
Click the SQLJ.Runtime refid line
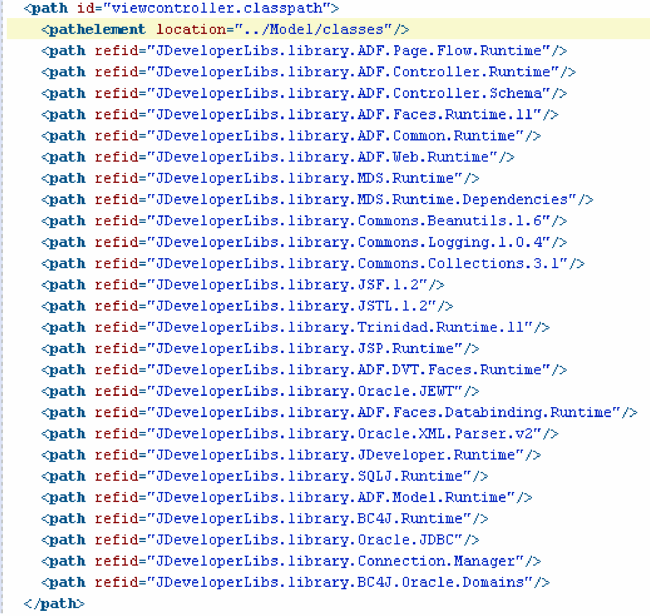[x=264, y=476]
